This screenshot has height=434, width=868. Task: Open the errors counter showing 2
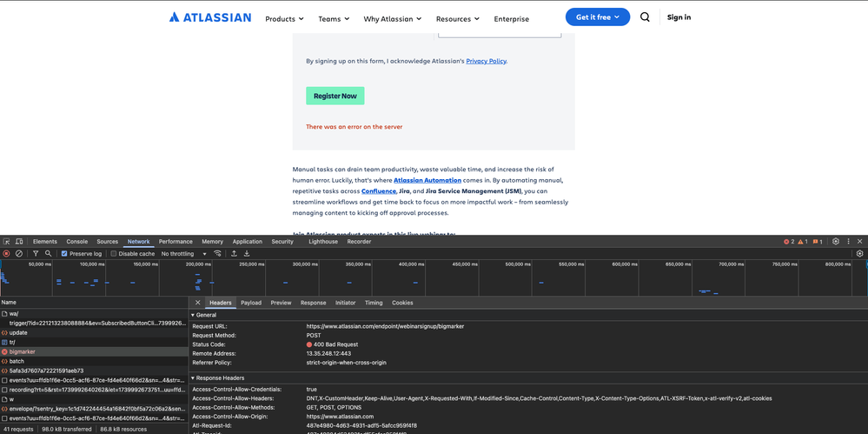click(x=789, y=242)
